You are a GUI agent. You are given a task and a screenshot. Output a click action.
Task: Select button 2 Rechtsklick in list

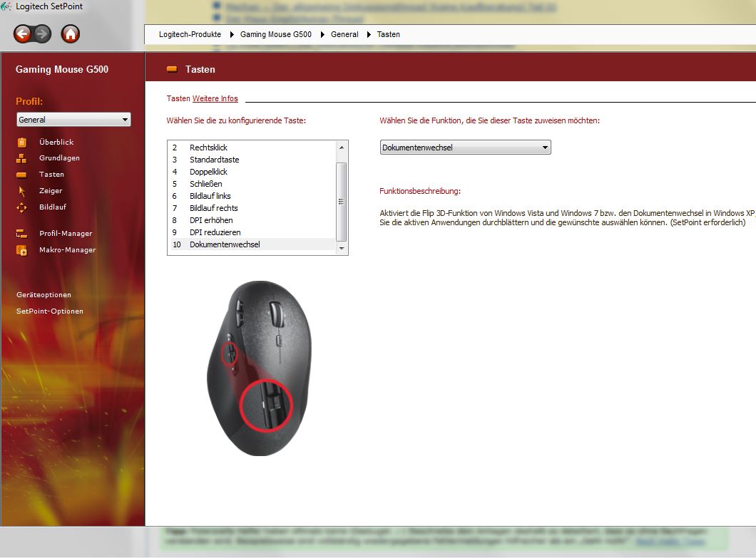(252, 148)
